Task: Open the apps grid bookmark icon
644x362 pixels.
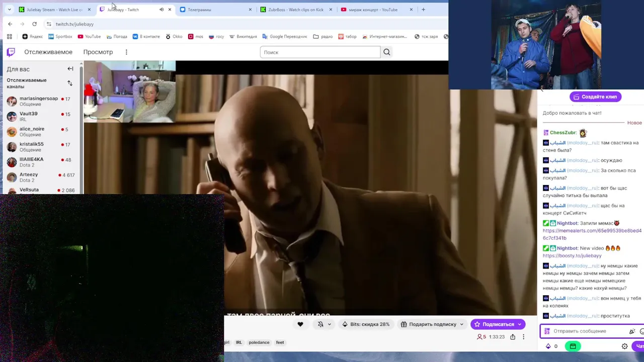Action: 9,37
